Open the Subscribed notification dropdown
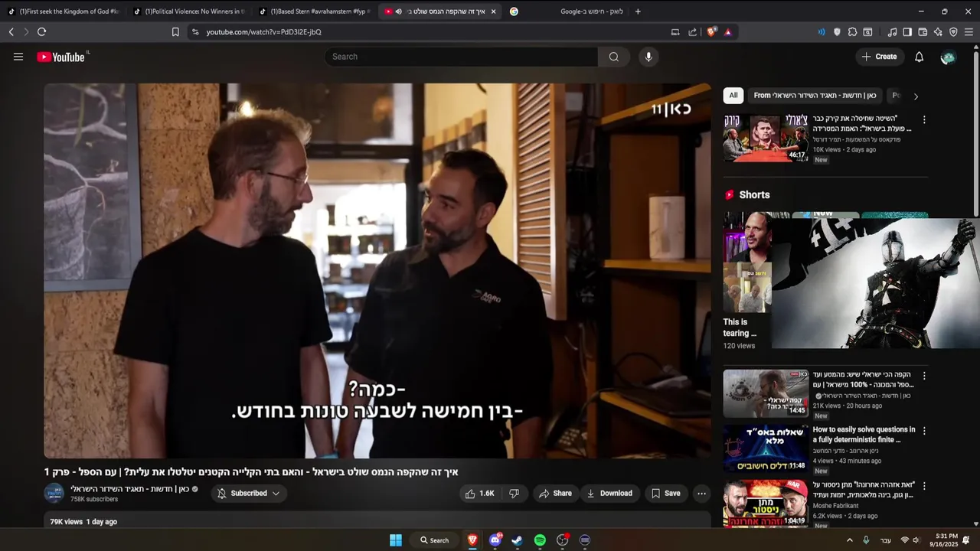Image resolution: width=980 pixels, height=551 pixels. (248, 494)
